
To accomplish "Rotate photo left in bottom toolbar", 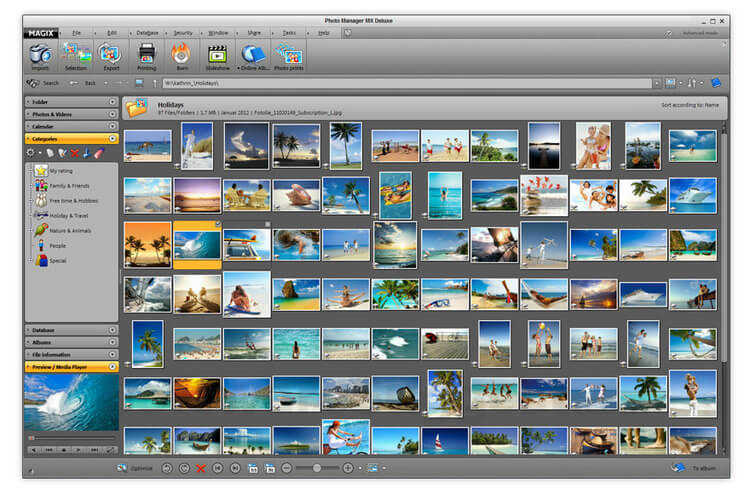I will point(166,469).
